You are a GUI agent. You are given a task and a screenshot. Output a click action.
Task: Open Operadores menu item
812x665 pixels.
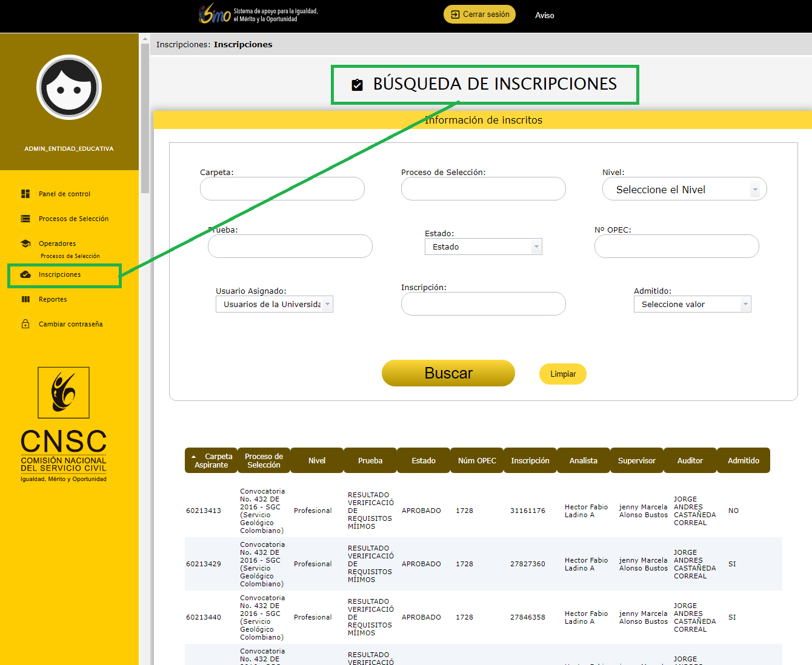pyautogui.click(x=57, y=243)
